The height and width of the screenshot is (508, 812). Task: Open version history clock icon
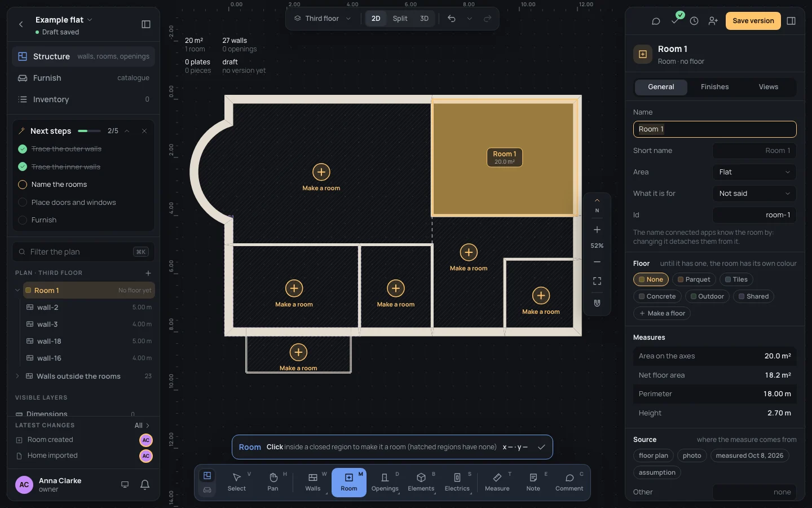pos(694,21)
